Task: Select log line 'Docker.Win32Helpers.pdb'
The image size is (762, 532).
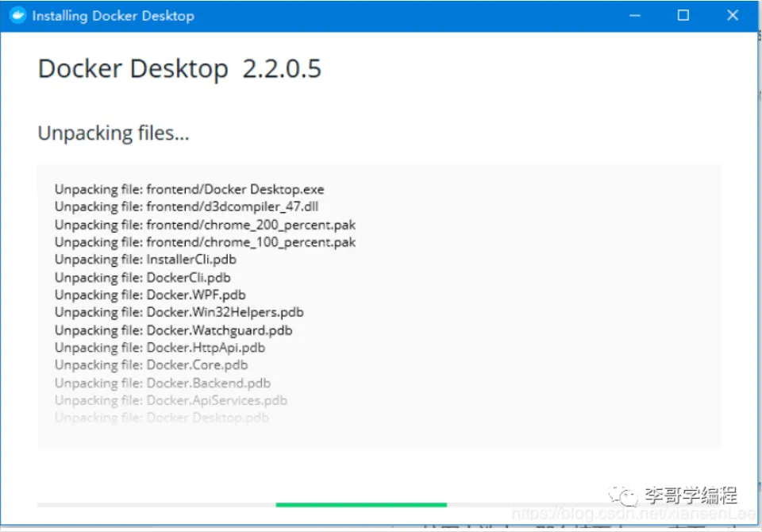Action: [179, 312]
